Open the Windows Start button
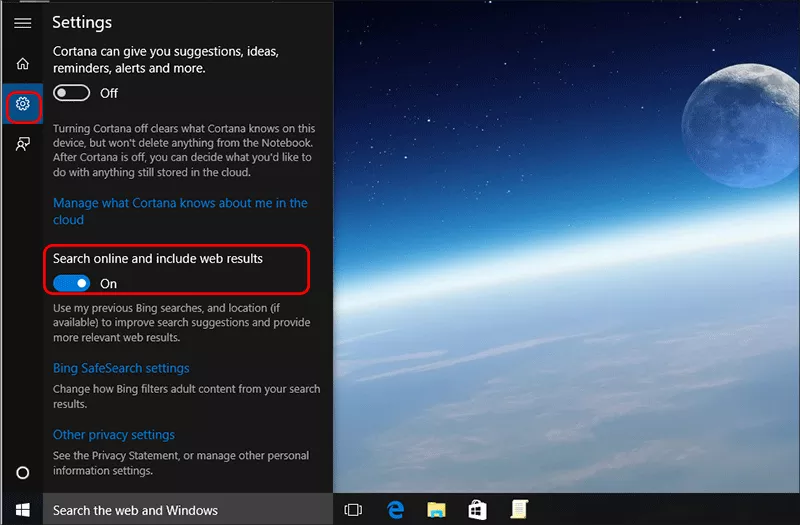This screenshot has height=525, width=800. (22, 510)
